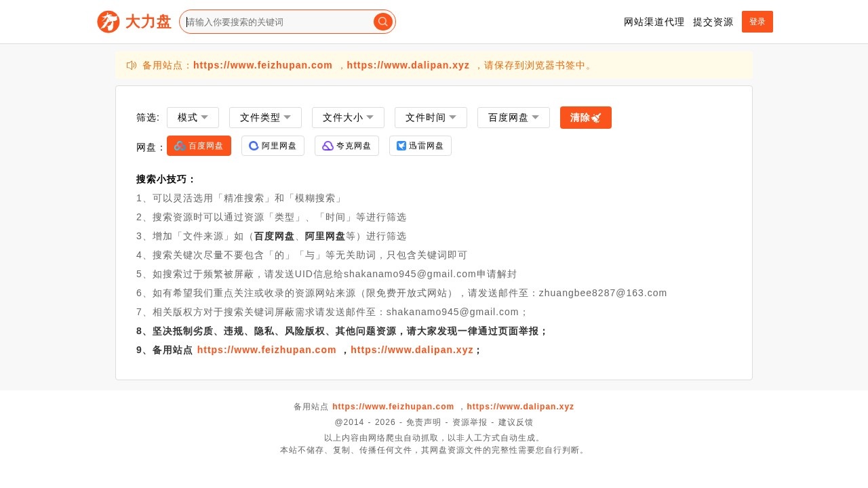Click the speaker announcement icon
Viewport: 868px width, 488px height.
click(132, 65)
